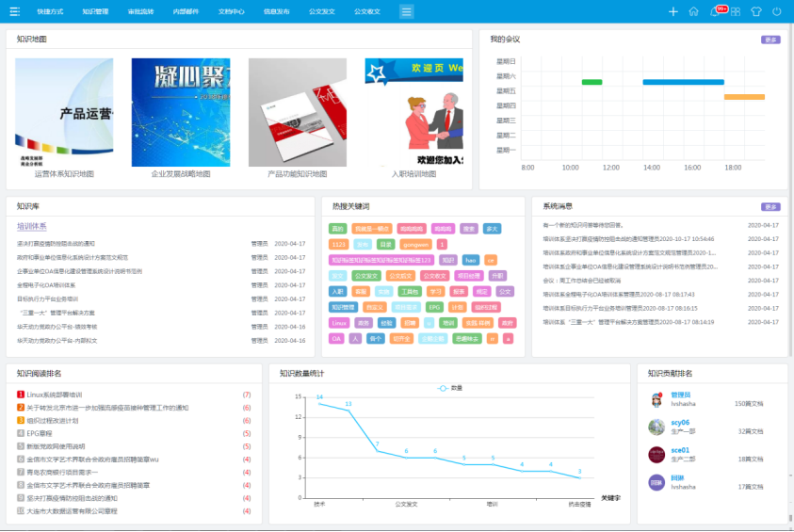Click the plus icon in top bar
794x532 pixels.
coord(672,11)
